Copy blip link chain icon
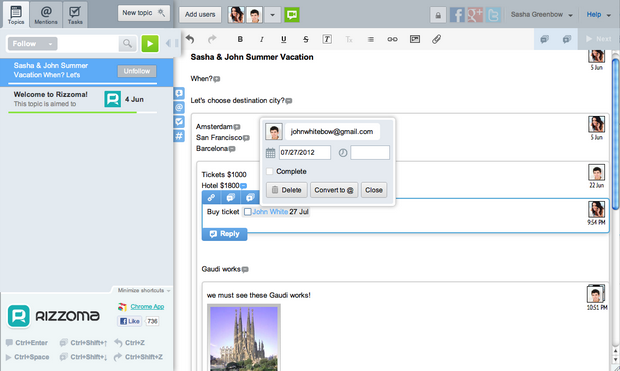This screenshot has height=371, width=620. tap(212, 197)
